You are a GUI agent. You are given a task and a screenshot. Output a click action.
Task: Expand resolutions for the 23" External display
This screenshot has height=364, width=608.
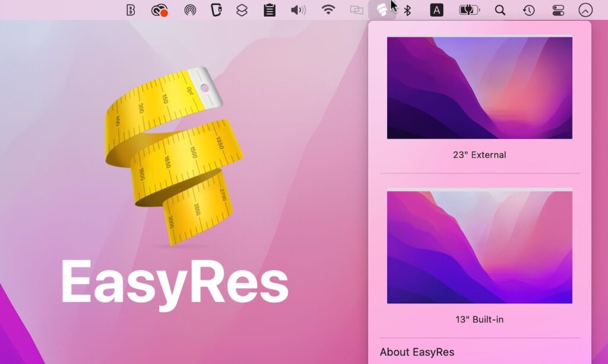click(479, 86)
